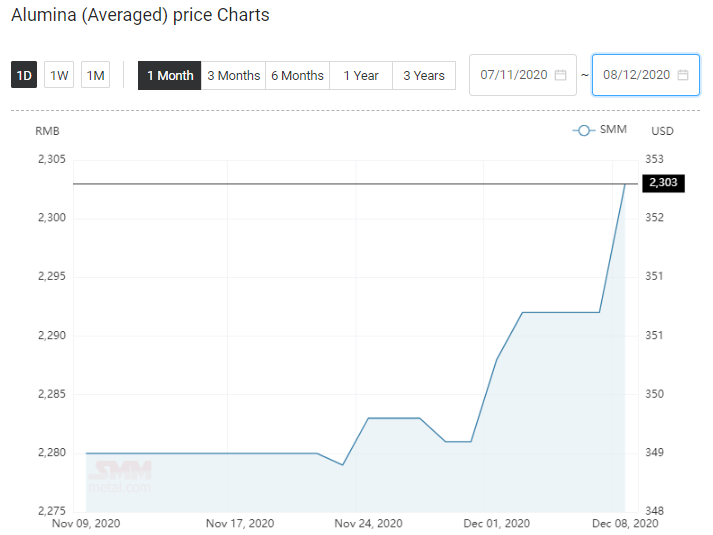Screen dimensions: 713x535
Task: Edit the 07/11/2020 start date field
Action: pos(523,75)
